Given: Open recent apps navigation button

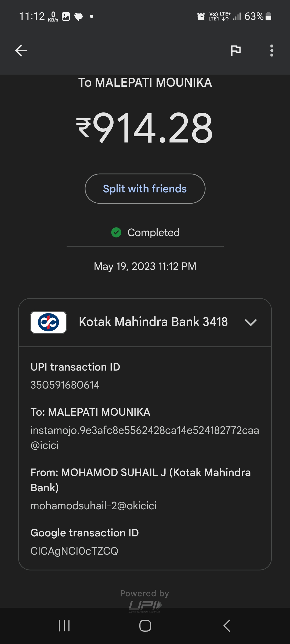Looking at the screenshot, I should 64,626.
